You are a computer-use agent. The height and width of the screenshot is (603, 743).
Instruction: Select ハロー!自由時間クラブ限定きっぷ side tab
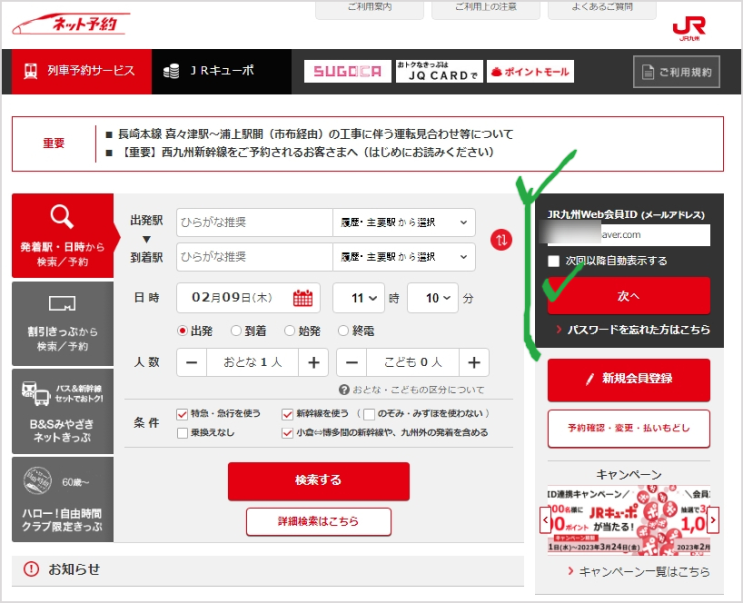coord(63,499)
